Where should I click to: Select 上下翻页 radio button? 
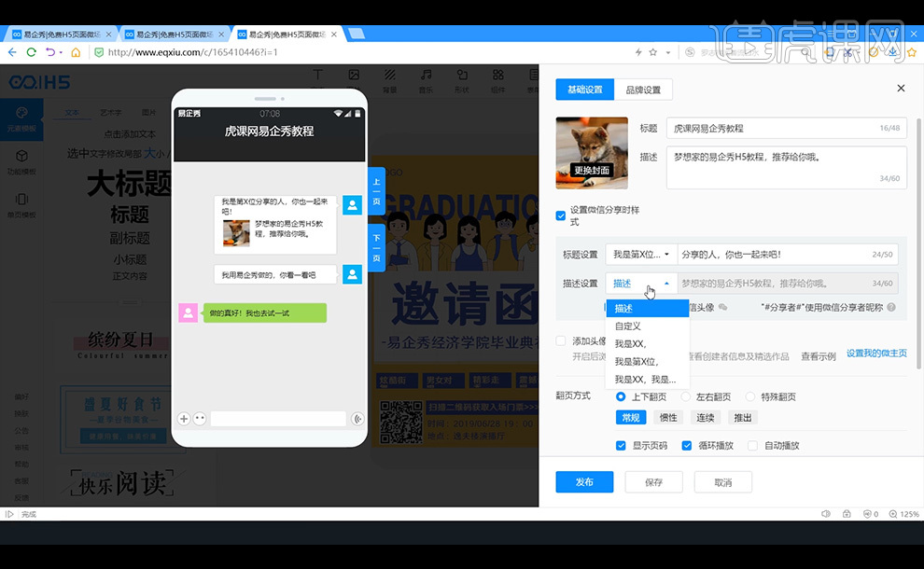click(x=621, y=397)
